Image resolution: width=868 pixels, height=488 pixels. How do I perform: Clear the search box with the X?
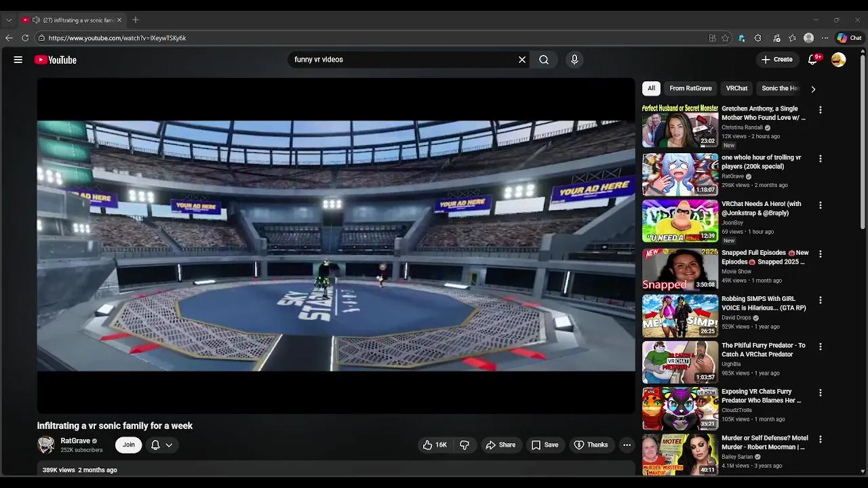tap(522, 60)
